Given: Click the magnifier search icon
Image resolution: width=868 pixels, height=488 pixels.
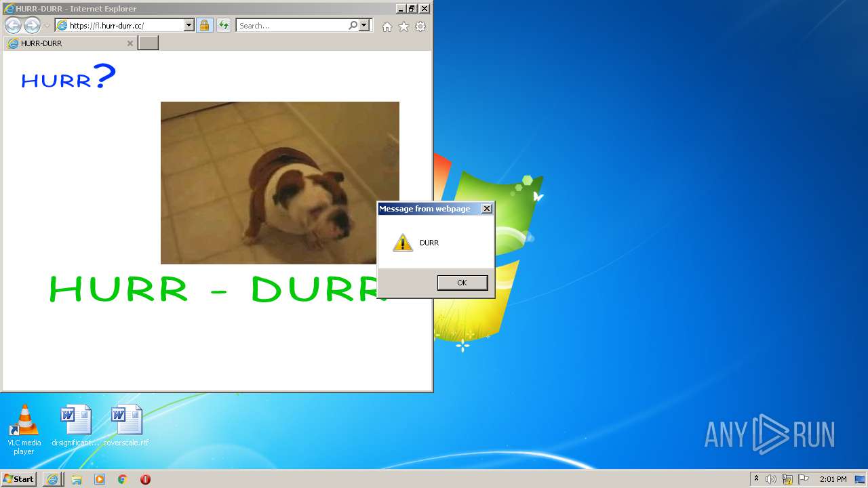Looking at the screenshot, I should coord(353,26).
